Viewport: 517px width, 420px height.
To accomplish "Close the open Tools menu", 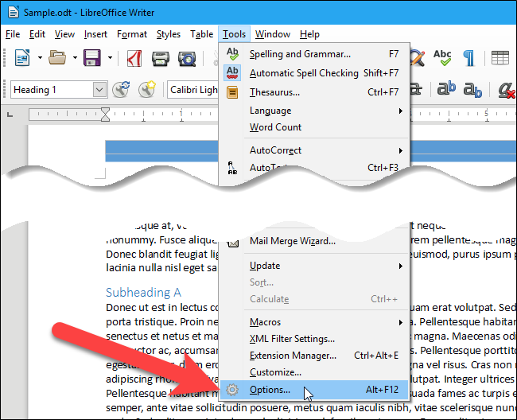I will pyautogui.click(x=234, y=34).
